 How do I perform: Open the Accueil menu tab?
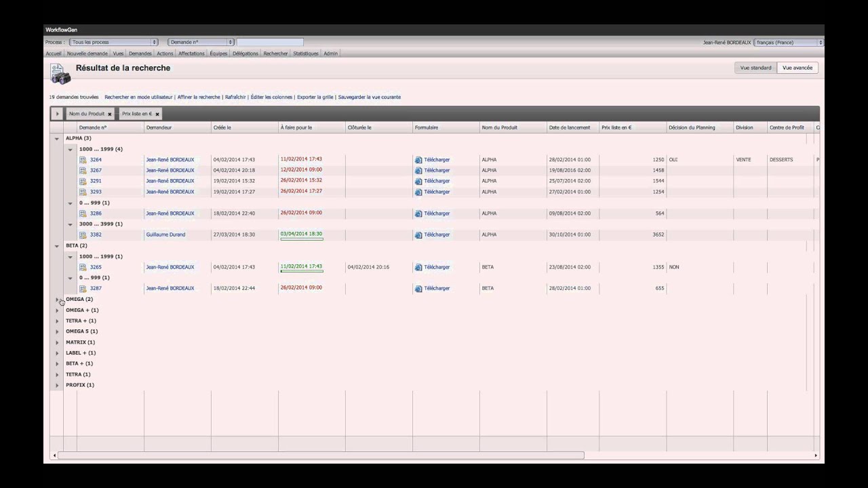click(54, 54)
